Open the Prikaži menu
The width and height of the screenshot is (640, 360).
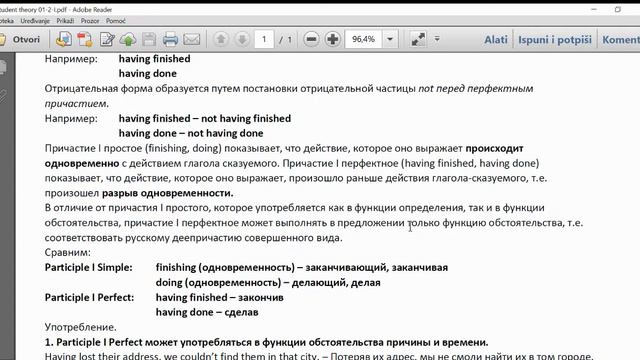point(65,21)
